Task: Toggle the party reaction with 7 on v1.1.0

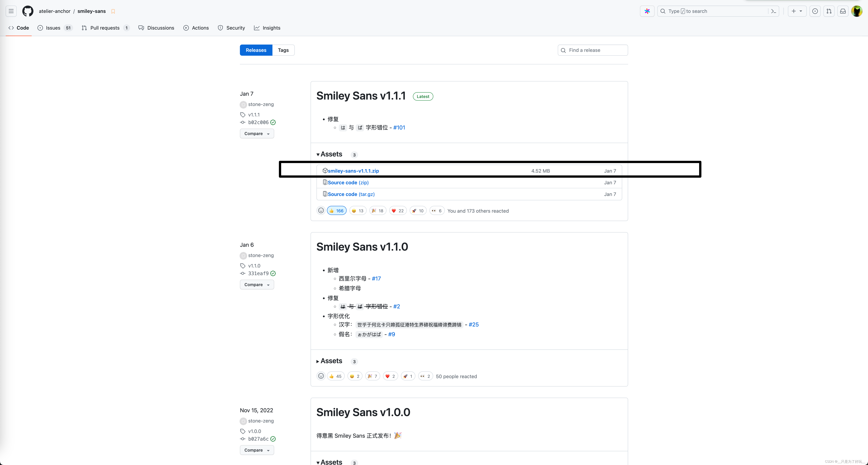Action: click(372, 376)
